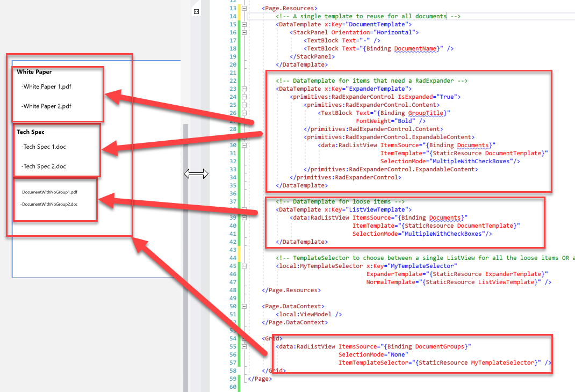Click the closing </Page.Resources> tag
This screenshot has height=392, width=575.
tap(291, 290)
